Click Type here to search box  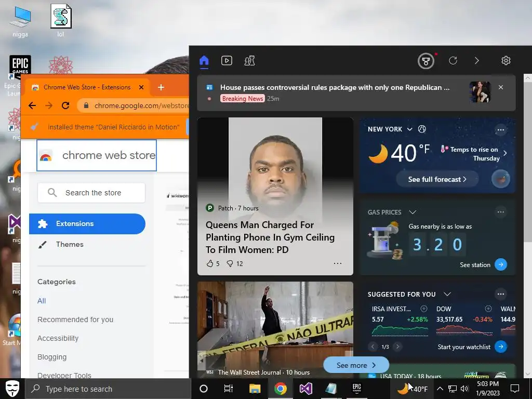click(109, 389)
